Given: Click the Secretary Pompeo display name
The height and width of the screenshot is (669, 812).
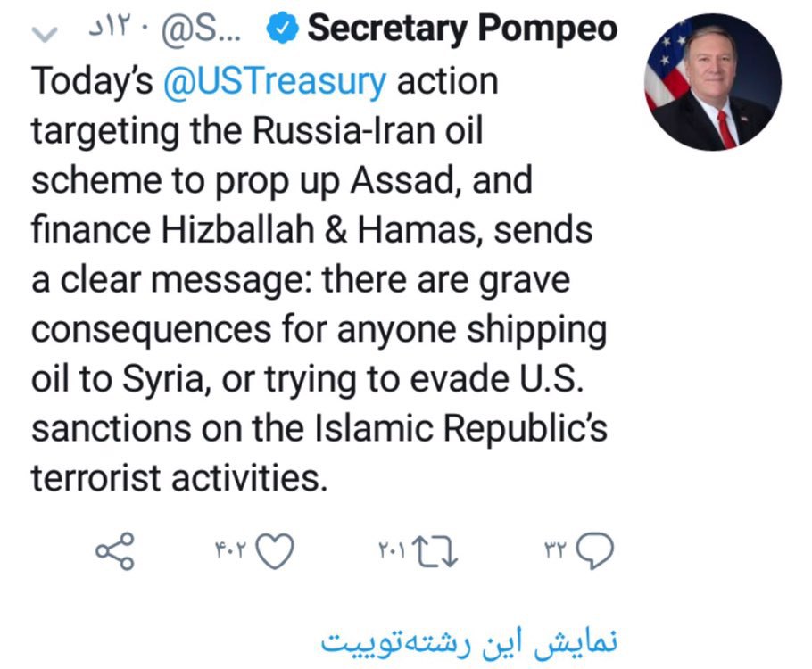Looking at the screenshot, I should (462, 30).
